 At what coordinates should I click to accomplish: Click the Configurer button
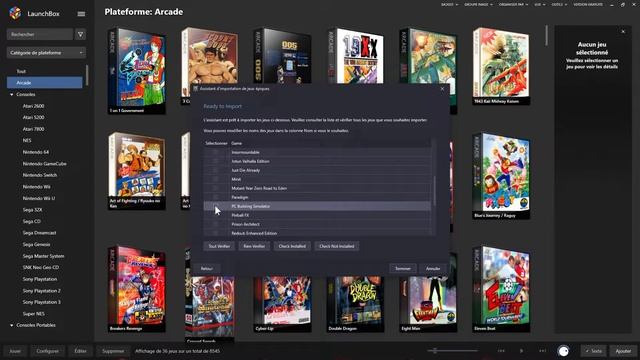(47, 351)
